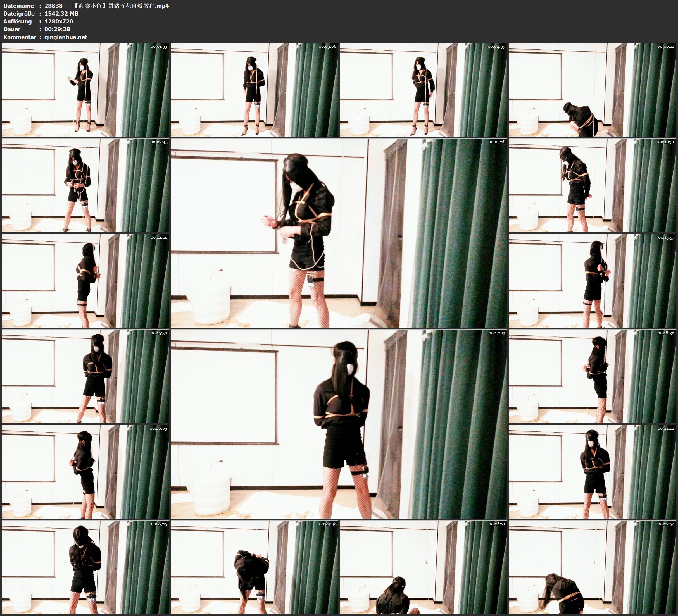Screen dimensions: 678x616
Task: Click the frame at 00:24:48
Action: pyautogui.click(x=254, y=567)
